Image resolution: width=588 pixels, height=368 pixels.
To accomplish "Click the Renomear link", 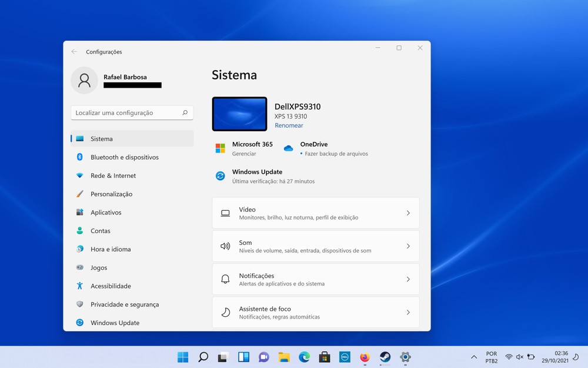I will (x=289, y=125).
